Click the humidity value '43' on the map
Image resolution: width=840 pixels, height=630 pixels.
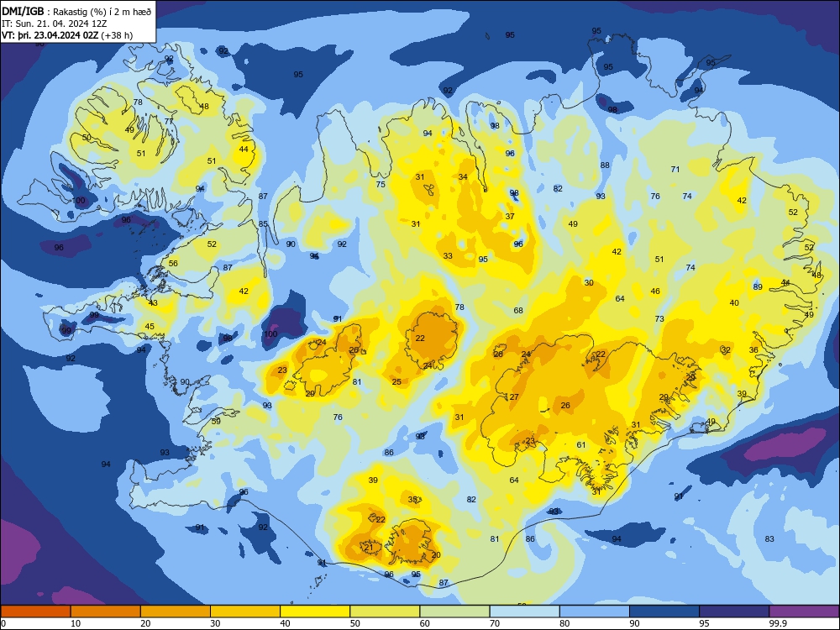(x=153, y=302)
